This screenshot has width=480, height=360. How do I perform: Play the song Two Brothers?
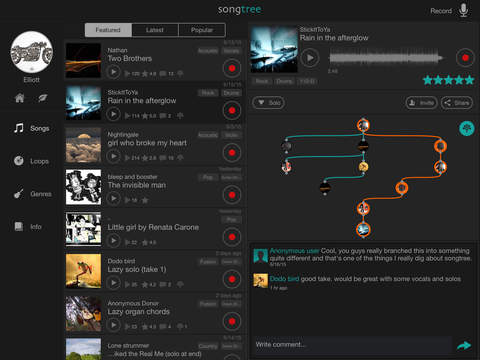(113, 72)
